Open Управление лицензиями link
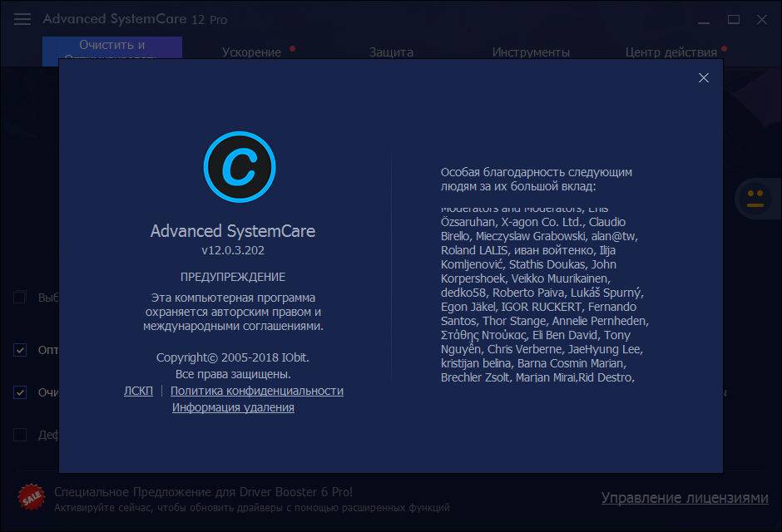Screen dimensions: 782x532 click(x=684, y=498)
